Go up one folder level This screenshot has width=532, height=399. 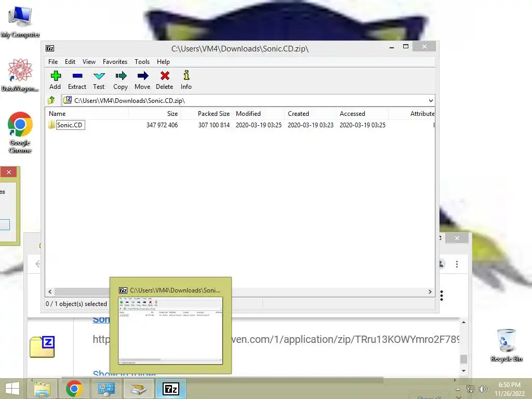coord(51,100)
